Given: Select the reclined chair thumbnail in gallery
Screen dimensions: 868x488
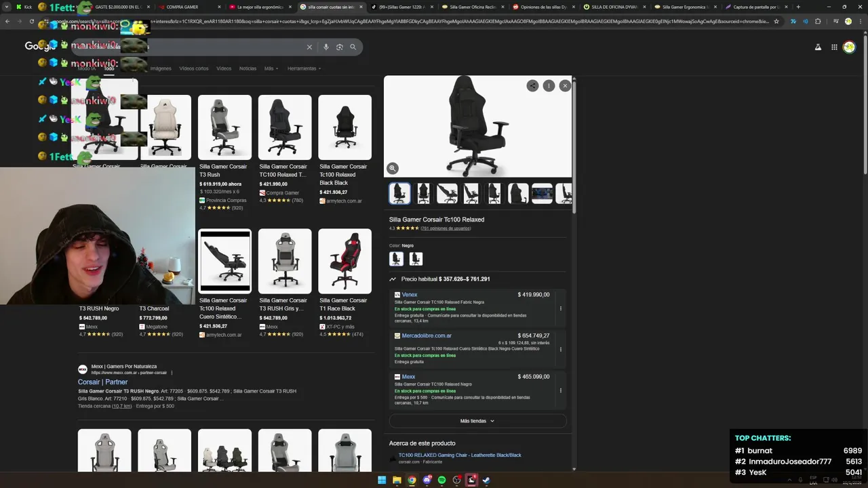Looking at the screenshot, I should click(x=447, y=193).
